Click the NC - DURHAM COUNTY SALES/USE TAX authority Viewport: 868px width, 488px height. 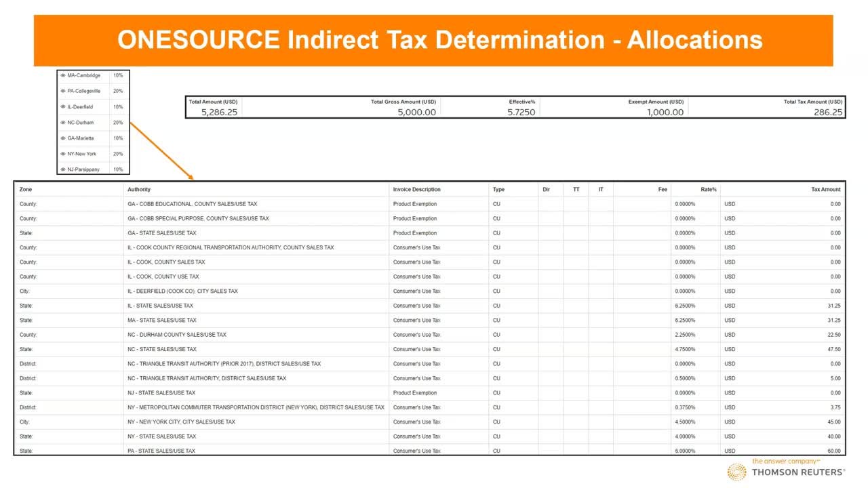click(x=177, y=335)
